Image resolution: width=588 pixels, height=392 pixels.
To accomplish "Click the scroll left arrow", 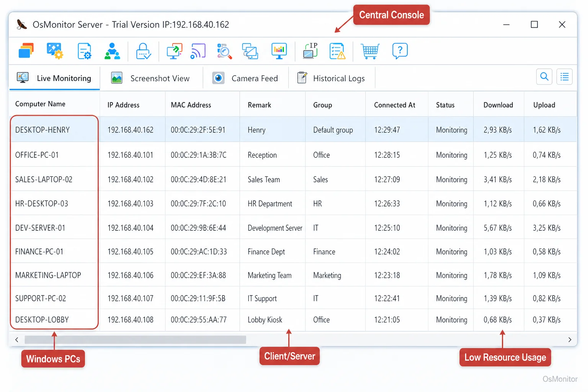I will (17, 340).
